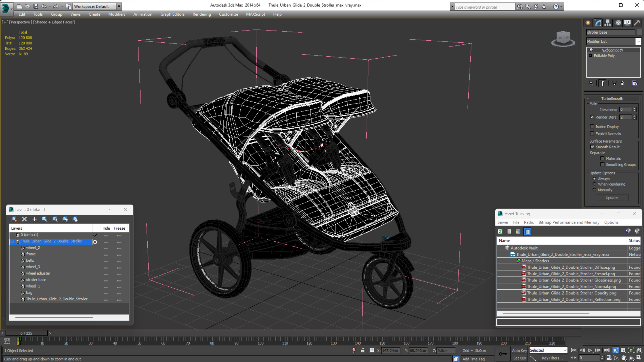Toggle Selection Lock padlock icon
Screen dimensions: 644x362
click(363, 350)
